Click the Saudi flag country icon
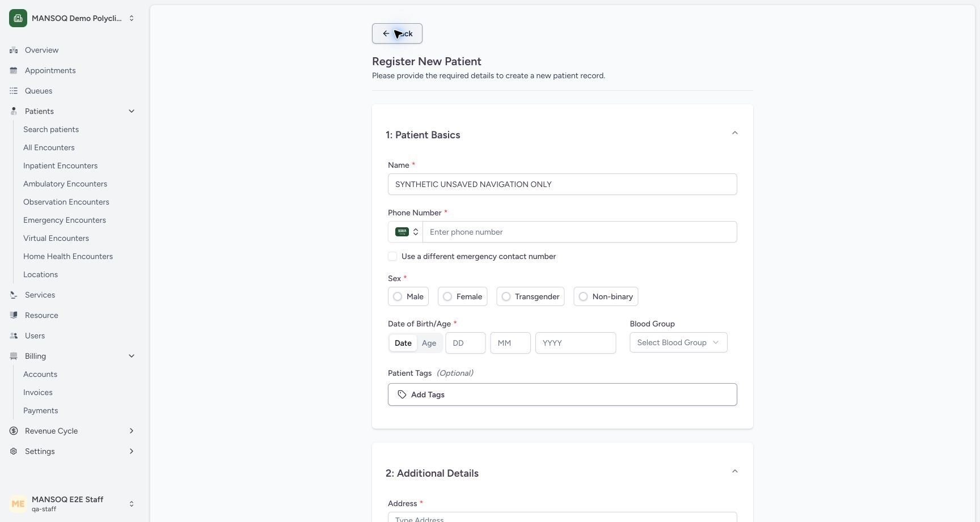Viewport: 980px width, 522px height. click(x=402, y=232)
